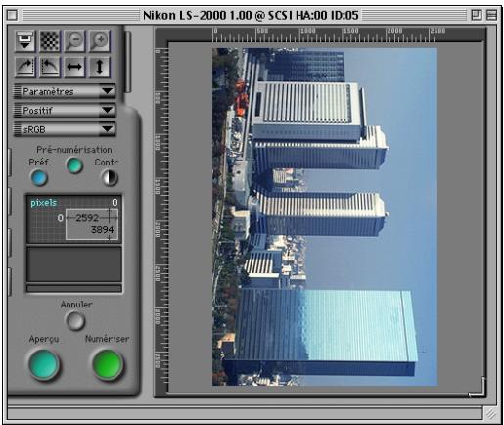Click the Contr. contrast button
This screenshot has width=504, height=425.
[110, 178]
